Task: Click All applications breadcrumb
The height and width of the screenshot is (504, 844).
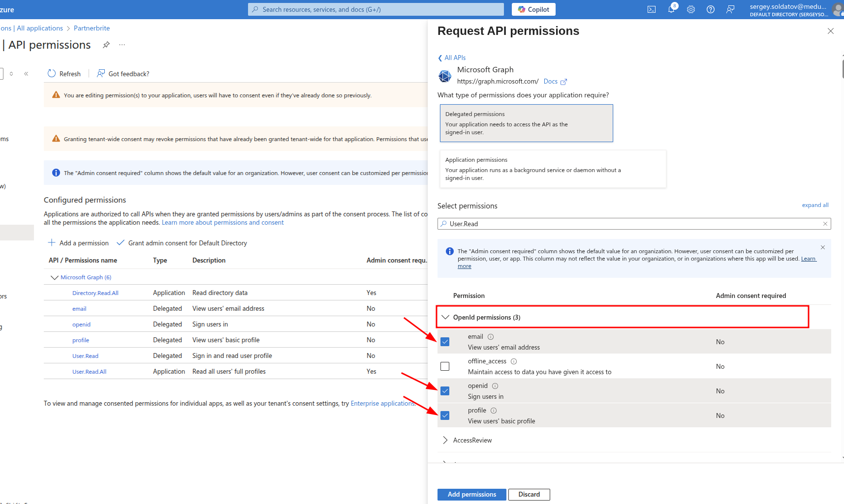Action: [x=40, y=28]
